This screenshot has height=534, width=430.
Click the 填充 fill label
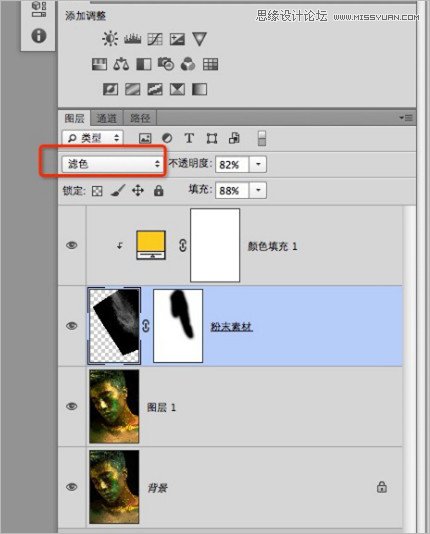(200, 189)
